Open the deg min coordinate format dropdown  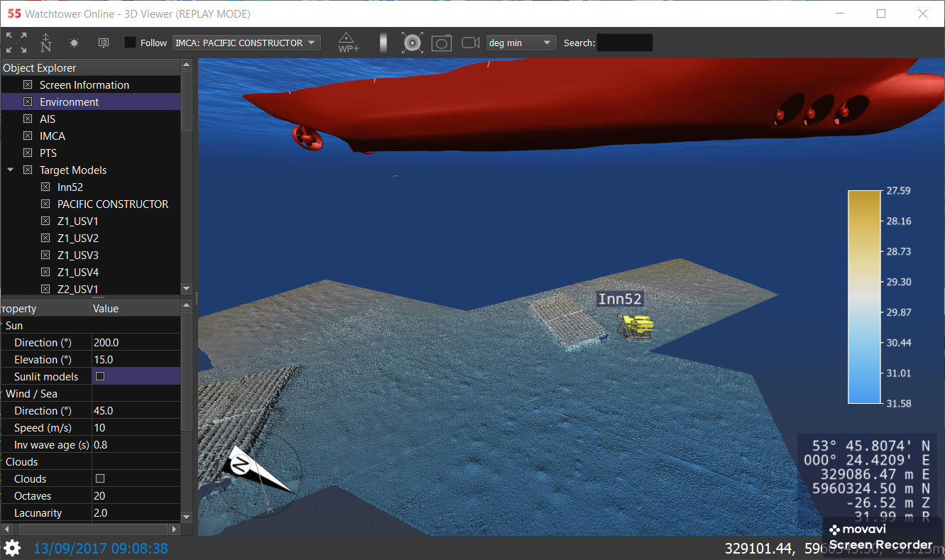(520, 43)
